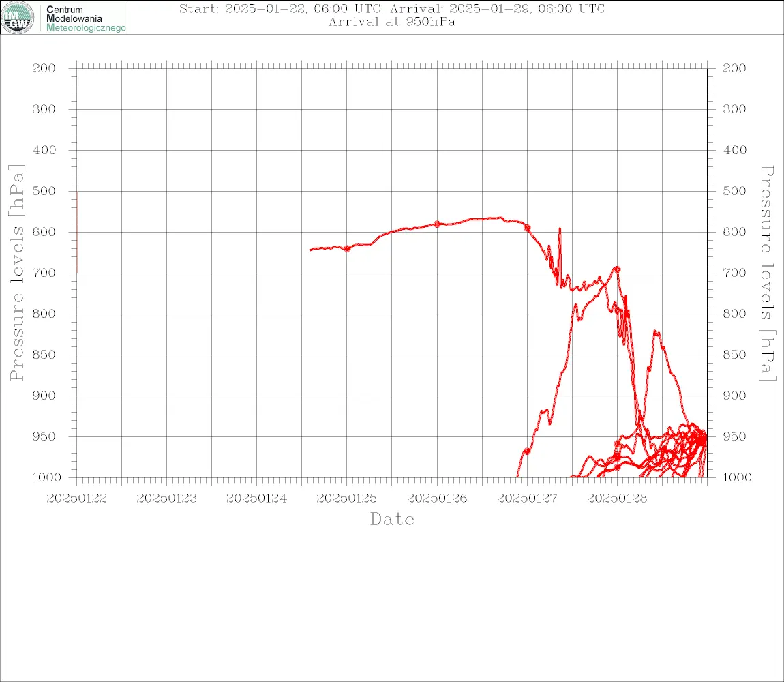Click the 600 label on left axis
Screen dimensions: 784x682
click(44, 232)
